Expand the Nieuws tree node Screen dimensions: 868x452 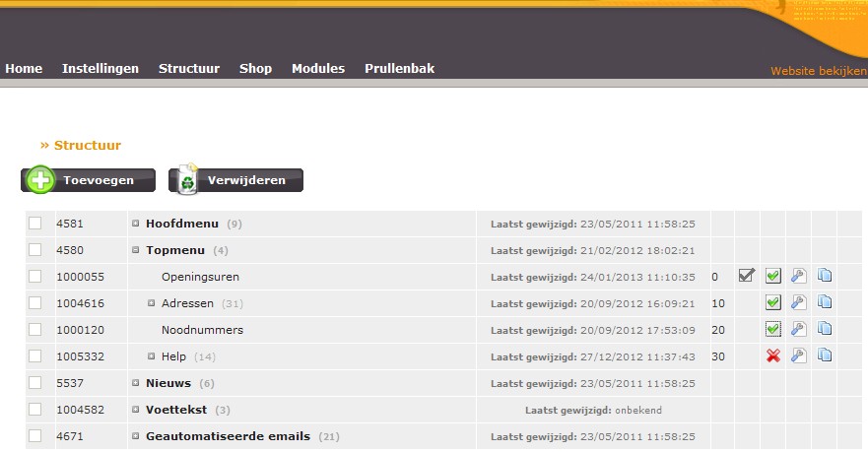pos(135,383)
